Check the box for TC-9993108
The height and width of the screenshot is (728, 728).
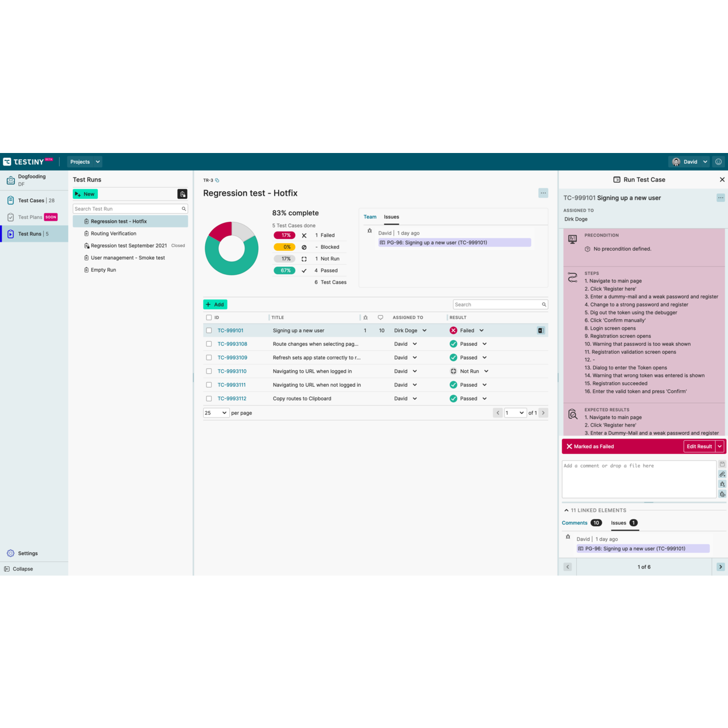(209, 344)
